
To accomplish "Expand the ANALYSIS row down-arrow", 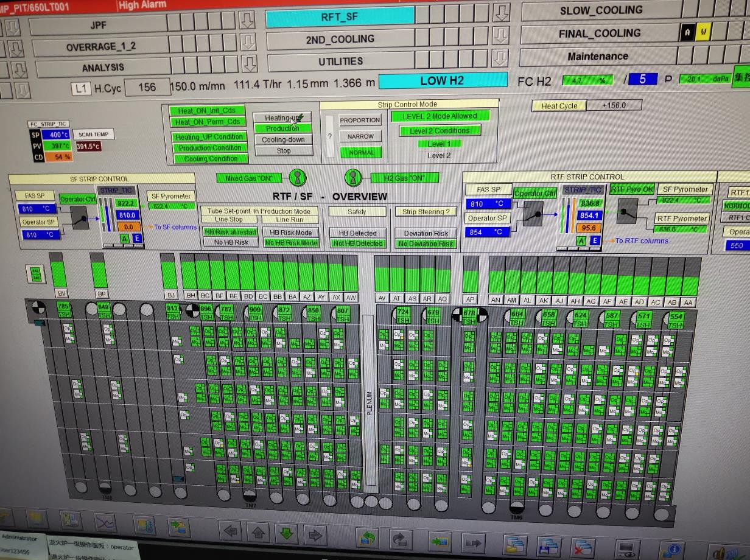I will [x=249, y=64].
